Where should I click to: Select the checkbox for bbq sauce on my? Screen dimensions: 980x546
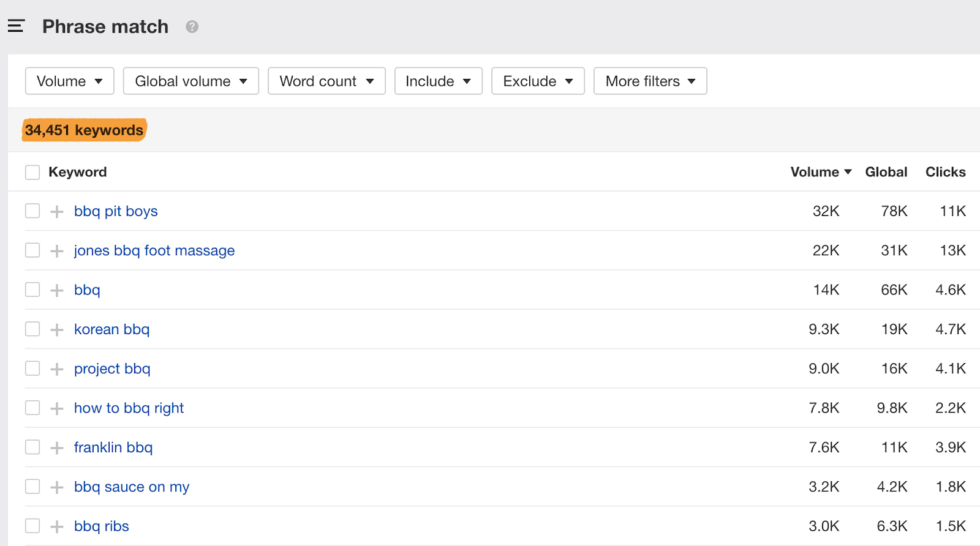[32, 487]
